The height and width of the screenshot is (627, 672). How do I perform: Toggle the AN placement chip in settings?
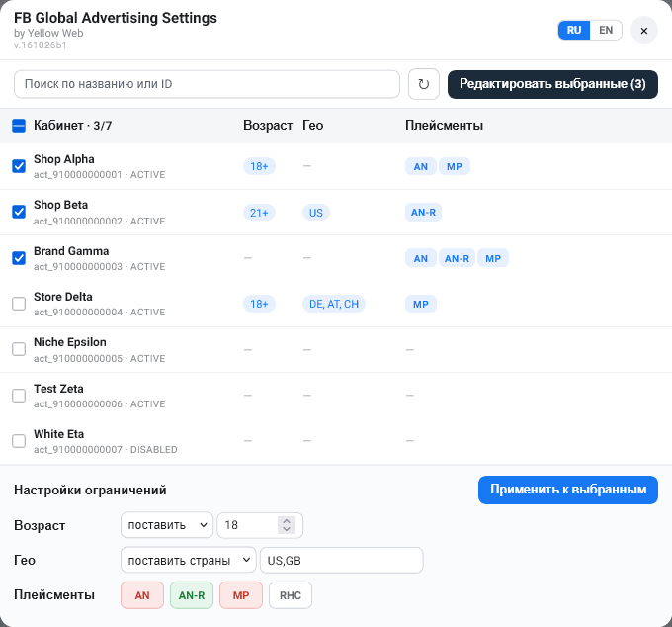(x=142, y=595)
